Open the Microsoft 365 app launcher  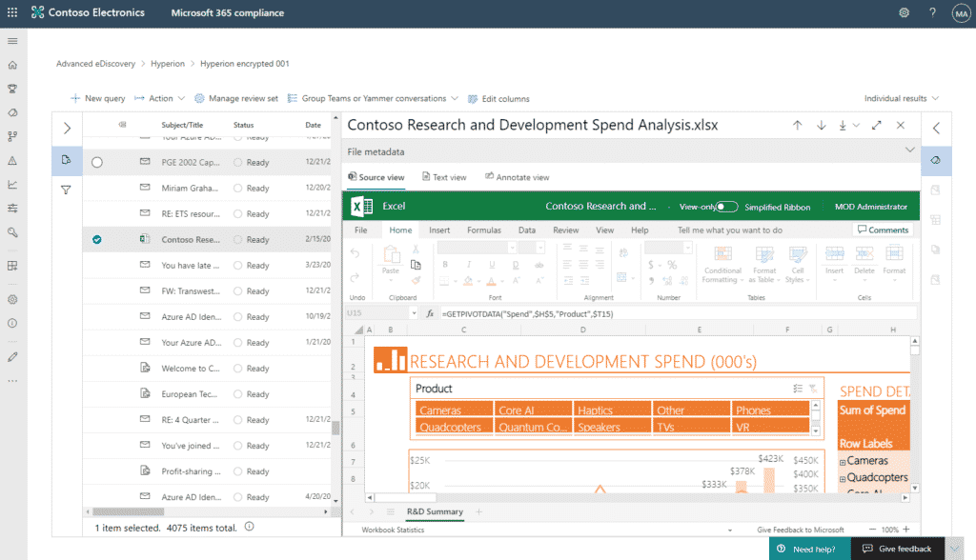coord(12,12)
